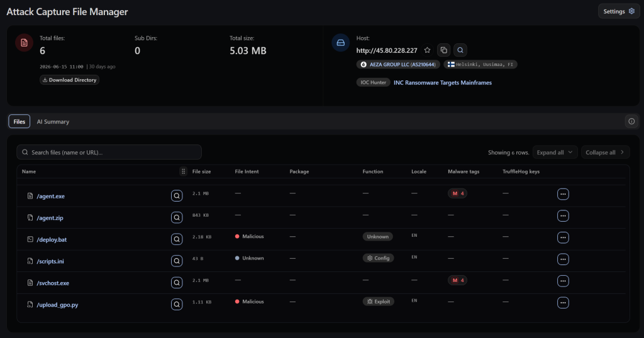Open the /agent.exe file link
644x338 pixels.
click(x=50, y=196)
